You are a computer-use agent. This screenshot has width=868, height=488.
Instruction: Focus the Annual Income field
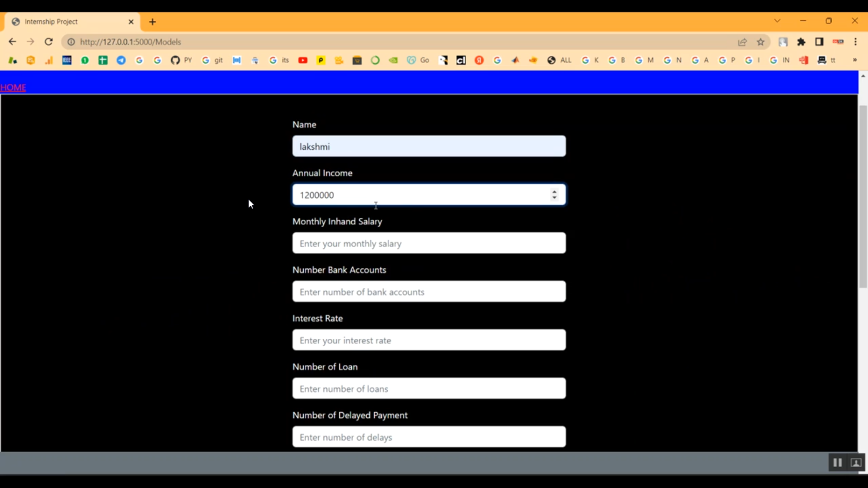tap(429, 195)
